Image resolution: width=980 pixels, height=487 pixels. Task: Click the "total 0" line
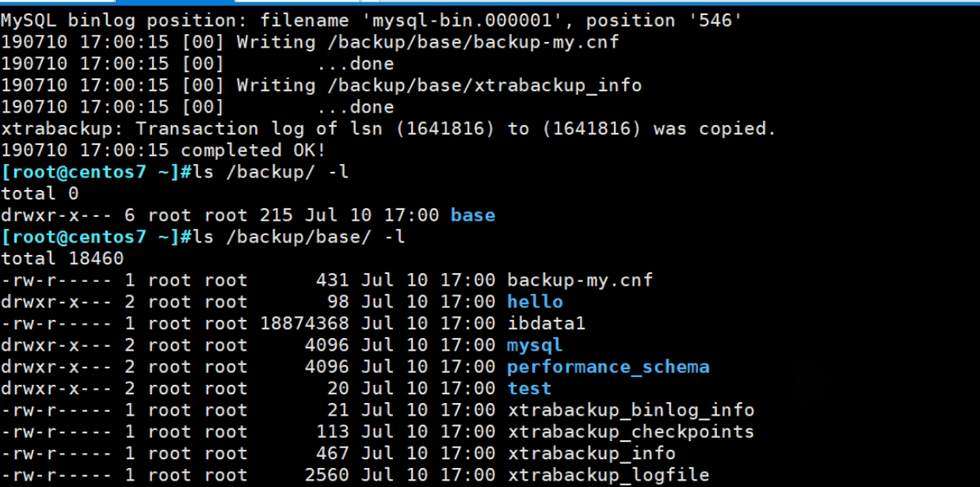tap(40, 193)
